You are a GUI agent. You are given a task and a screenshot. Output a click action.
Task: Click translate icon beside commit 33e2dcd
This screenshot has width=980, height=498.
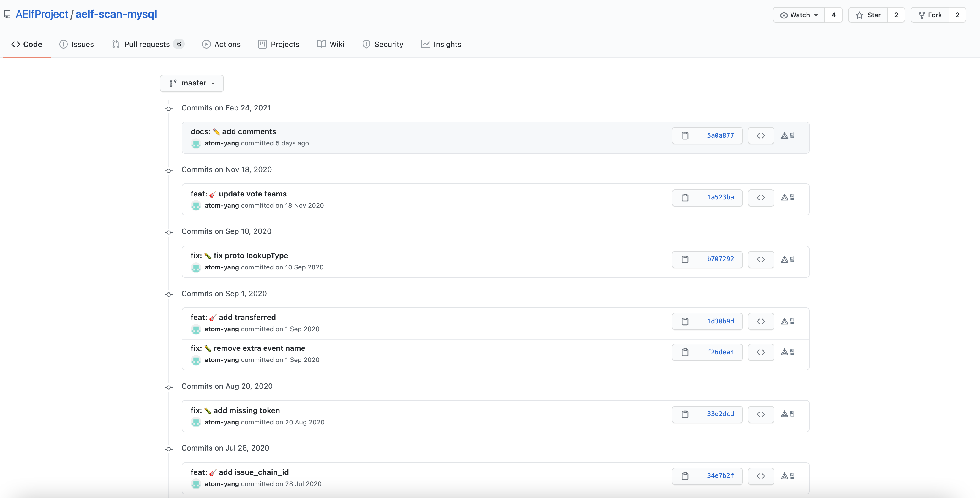(788, 414)
